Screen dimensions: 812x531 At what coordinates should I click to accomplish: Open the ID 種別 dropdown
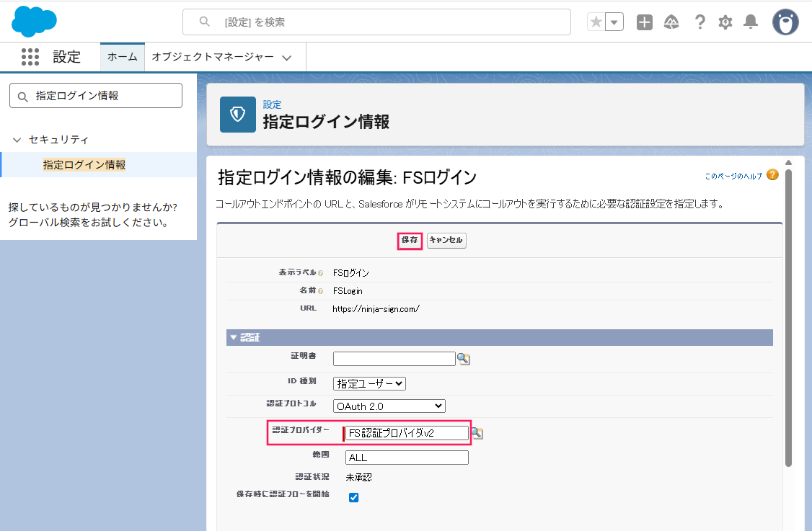pos(369,383)
